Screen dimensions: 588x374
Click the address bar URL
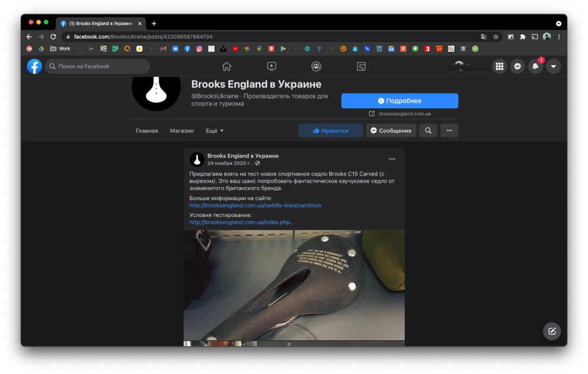pos(143,37)
